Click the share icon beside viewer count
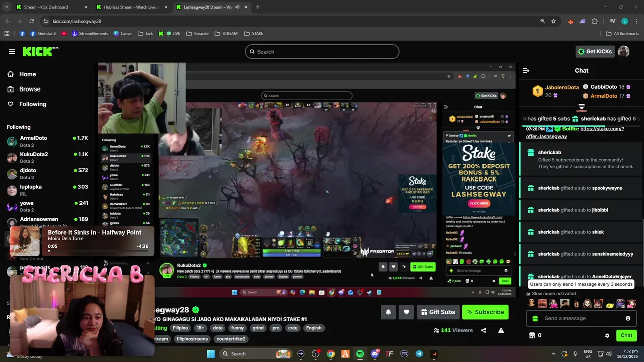Image resolution: width=644 pixels, height=362 pixels. coord(484,330)
